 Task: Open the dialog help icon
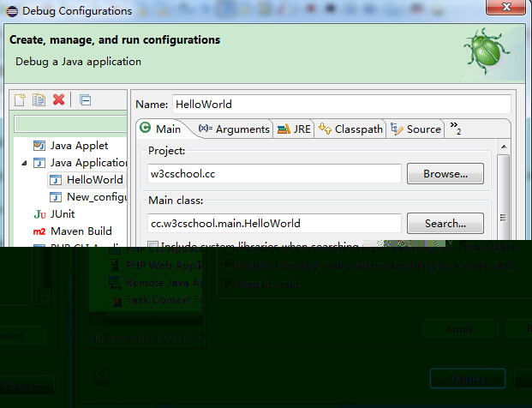101,377
